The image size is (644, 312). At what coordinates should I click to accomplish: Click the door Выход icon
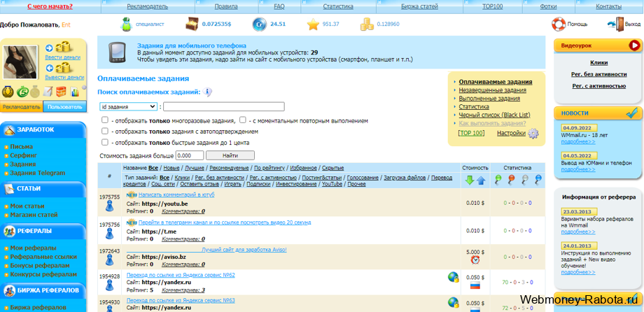pyautogui.click(x=615, y=24)
